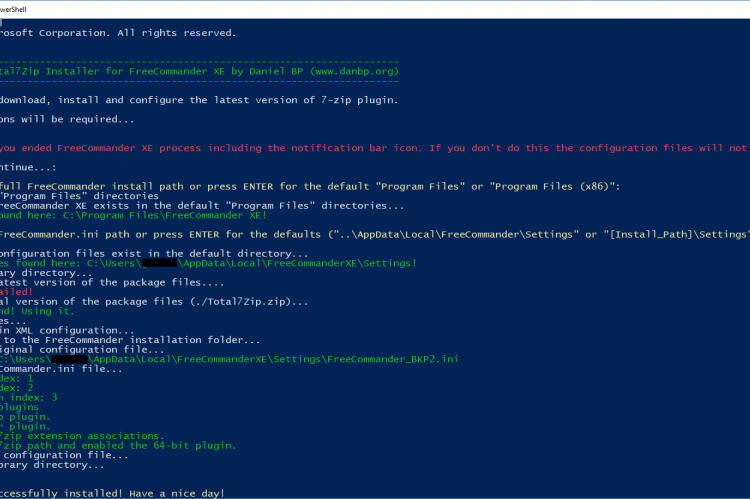Click the 'full FreeCommander install path or press ENTER' line

309,187
